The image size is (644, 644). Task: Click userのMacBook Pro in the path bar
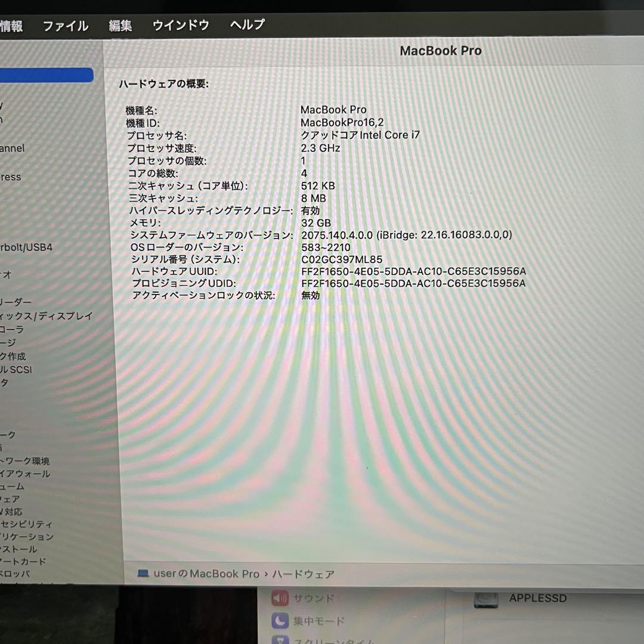pyautogui.click(x=206, y=574)
